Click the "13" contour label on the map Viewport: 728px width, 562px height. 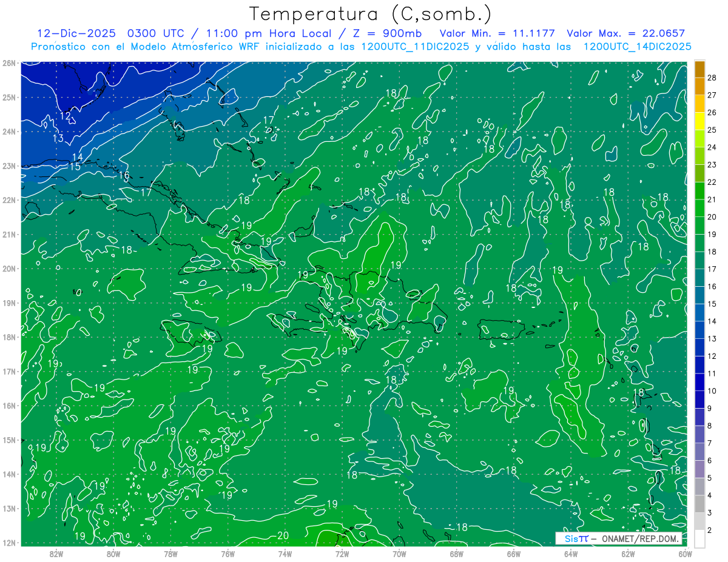(x=58, y=138)
